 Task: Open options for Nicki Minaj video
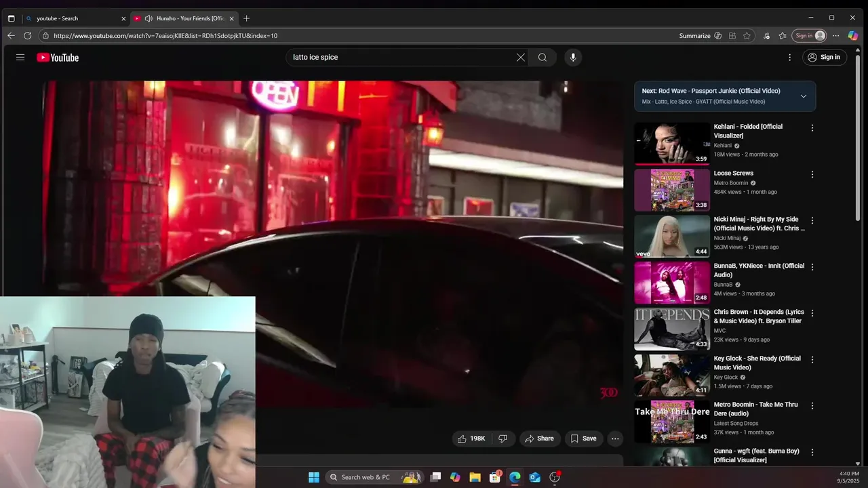point(812,220)
